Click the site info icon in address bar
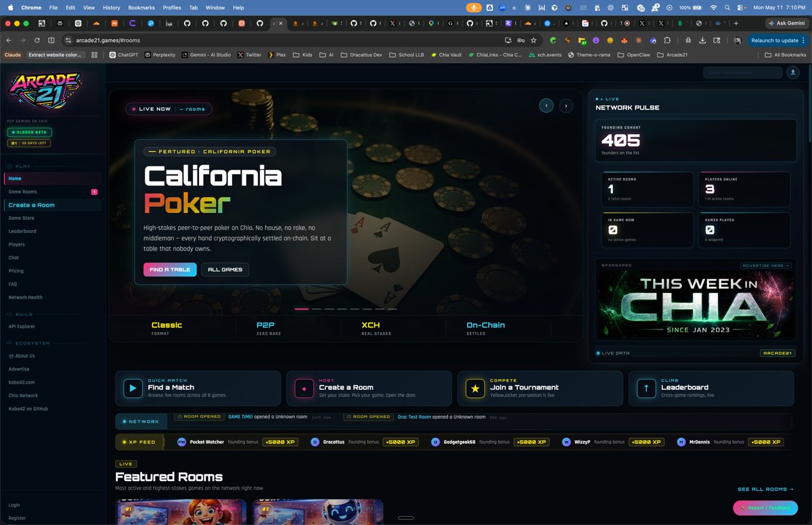Screen dimensions: 812x525 (68, 40)
